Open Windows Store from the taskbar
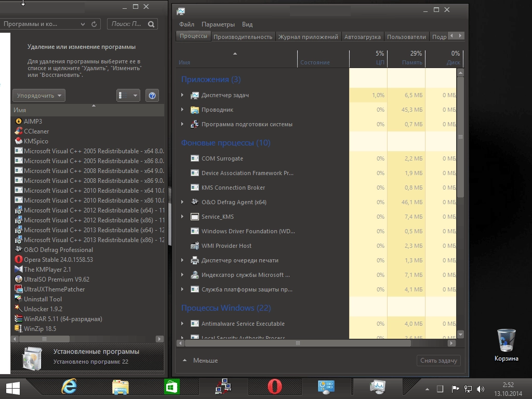 click(171, 387)
